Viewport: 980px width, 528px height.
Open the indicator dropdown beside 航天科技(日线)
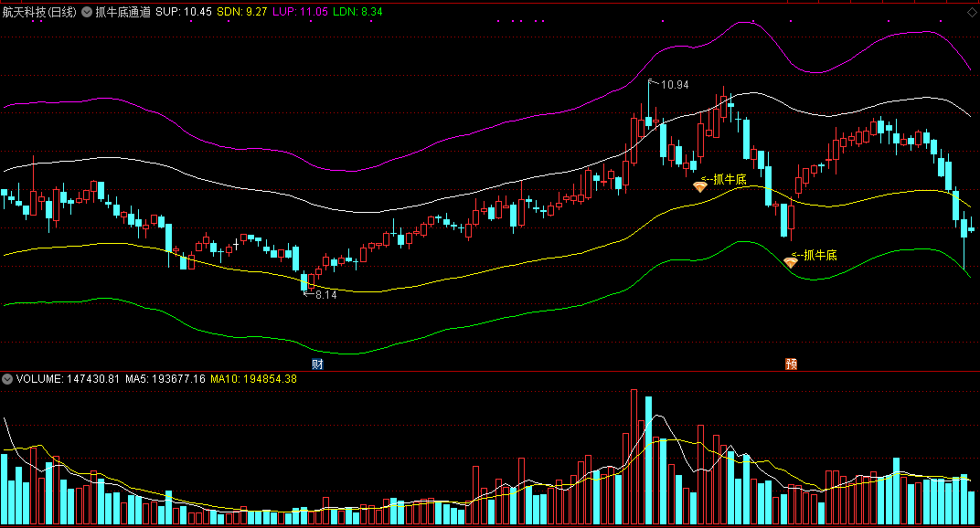(87, 12)
